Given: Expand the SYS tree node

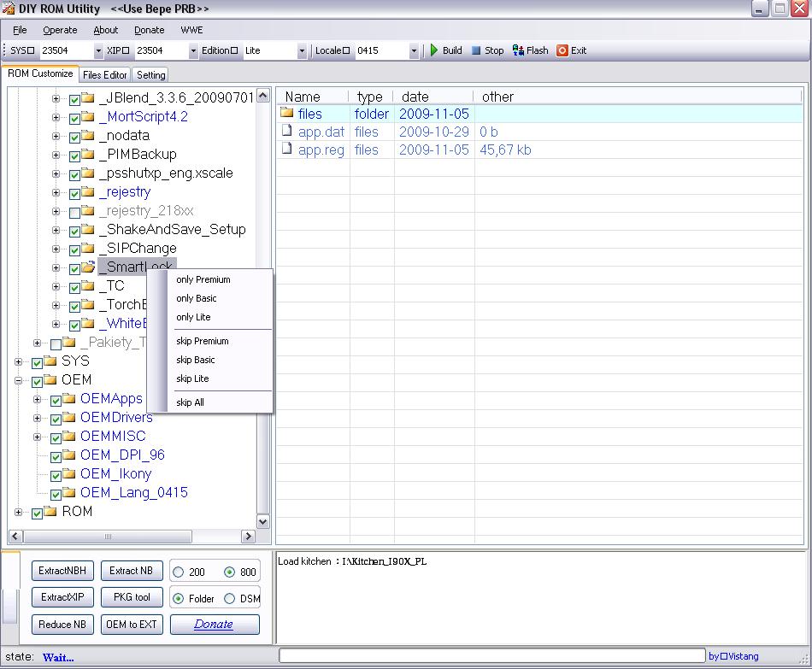Looking at the screenshot, I should coord(19,361).
